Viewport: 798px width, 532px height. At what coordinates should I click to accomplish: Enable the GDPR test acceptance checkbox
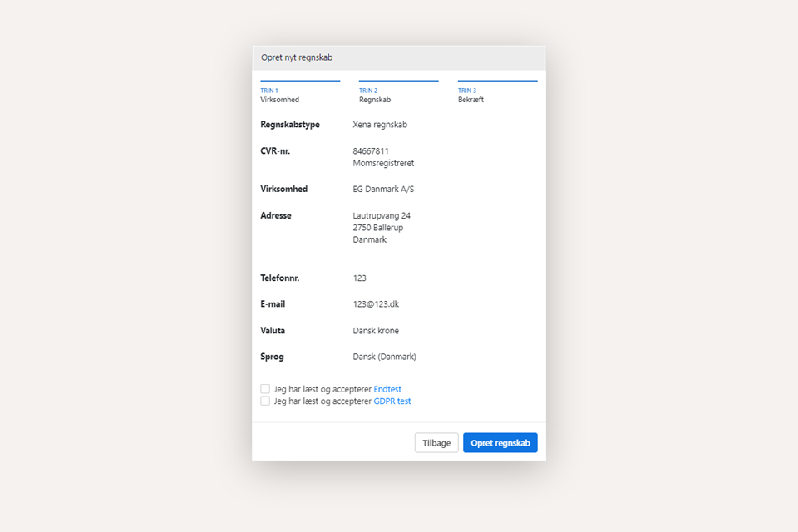coord(265,401)
